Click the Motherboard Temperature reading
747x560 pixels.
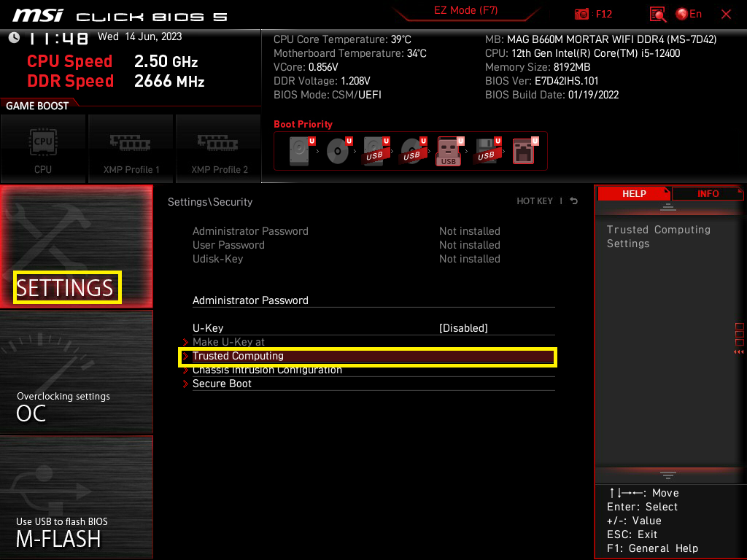(349, 53)
